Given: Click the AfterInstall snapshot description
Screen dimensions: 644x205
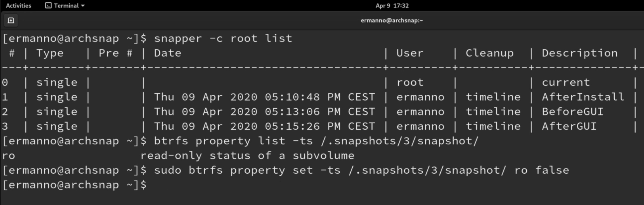Looking at the screenshot, I should click(583, 97).
